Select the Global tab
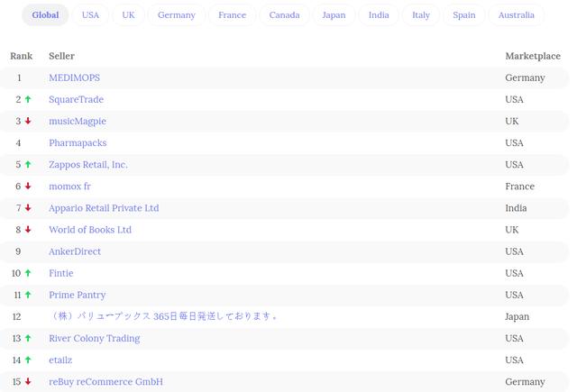Viewport: 577px width, 392px height. tap(45, 15)
